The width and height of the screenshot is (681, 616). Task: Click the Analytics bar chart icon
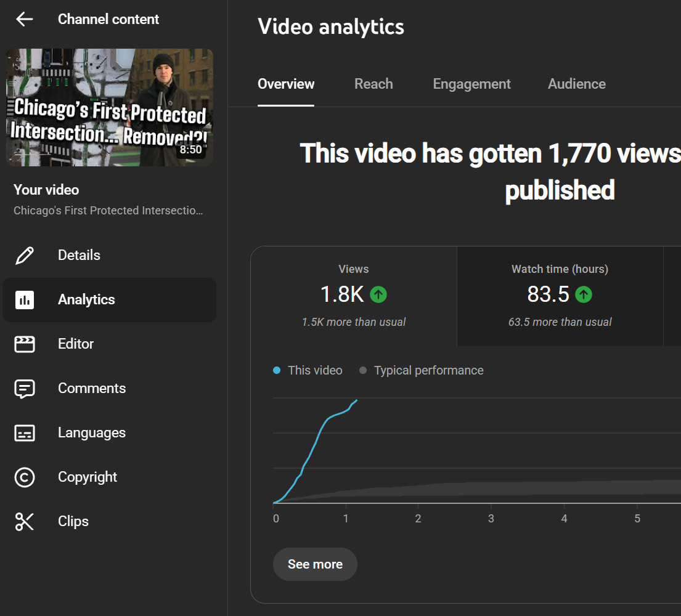25,300
